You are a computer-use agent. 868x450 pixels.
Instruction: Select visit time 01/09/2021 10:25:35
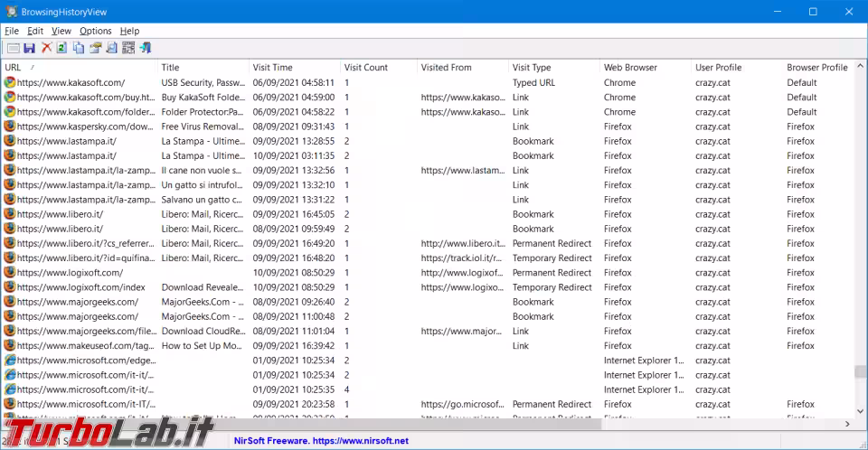click(294, 389)
